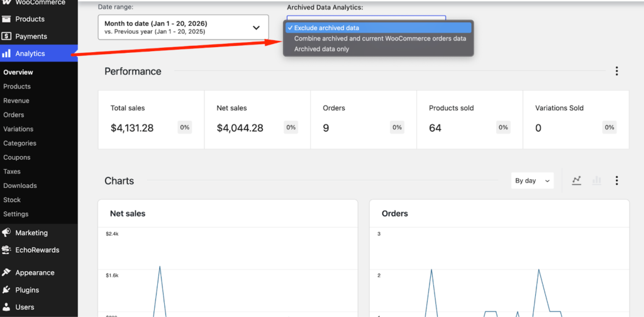Image resolution: width=644 pixels, height=317 pixels.
Task: Open Analytics Taxes submenu item
Action: point(12,171)
